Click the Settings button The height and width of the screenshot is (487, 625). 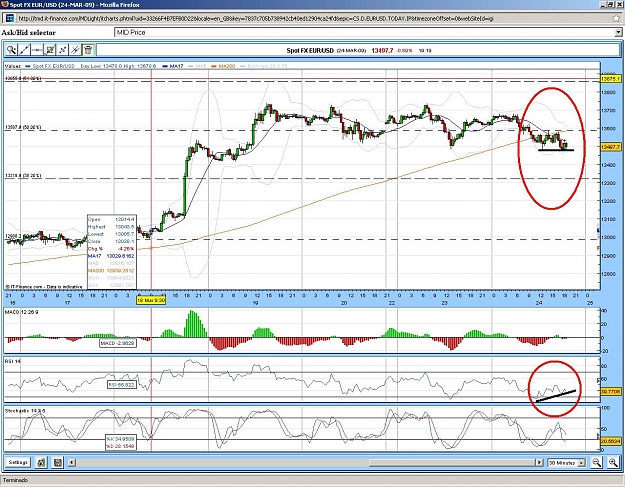tap(18, 462)
